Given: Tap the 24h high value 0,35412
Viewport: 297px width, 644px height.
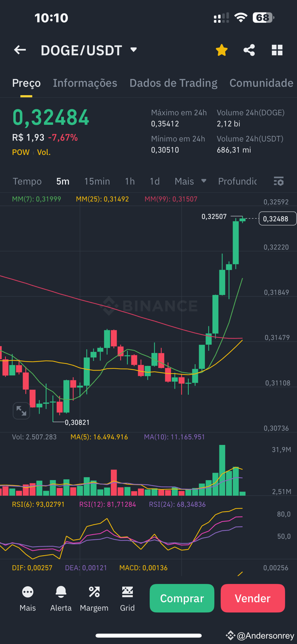Looking at the screenshot, I should click(165, 124).
